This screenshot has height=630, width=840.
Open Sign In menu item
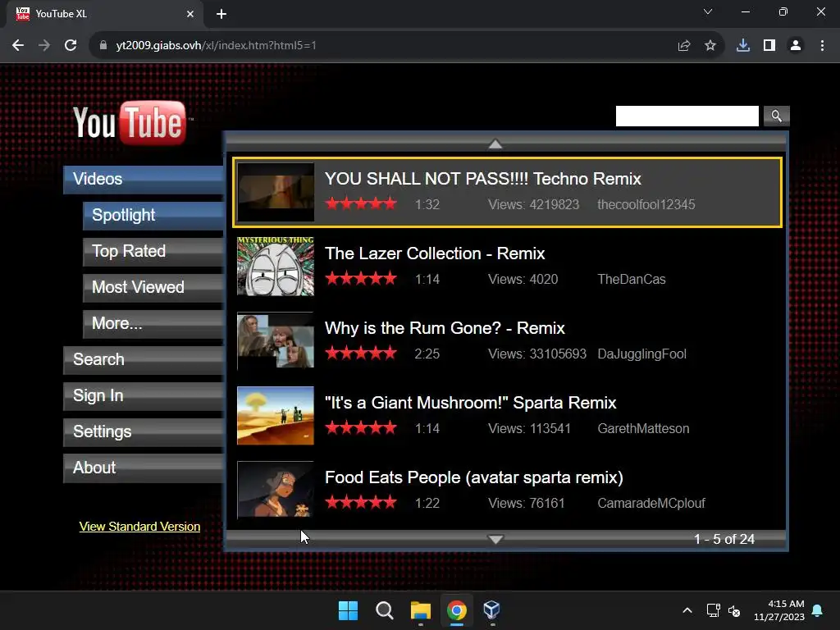point(144,396)
